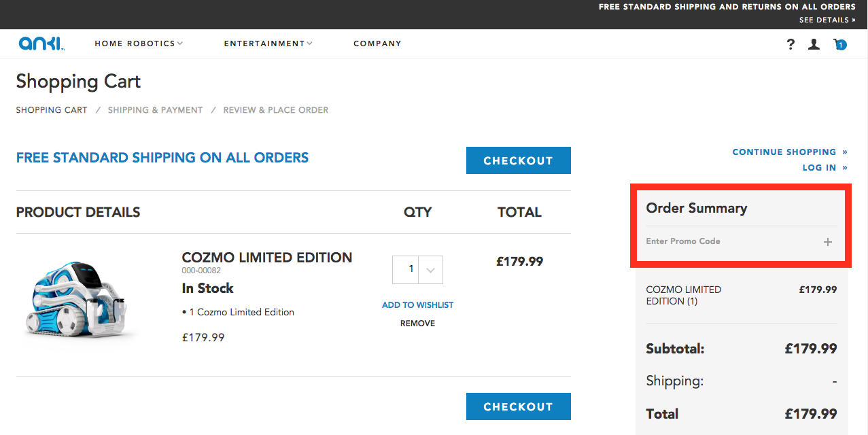Select the Shipping & Payment breadcrumb step

tap(155, 110)
